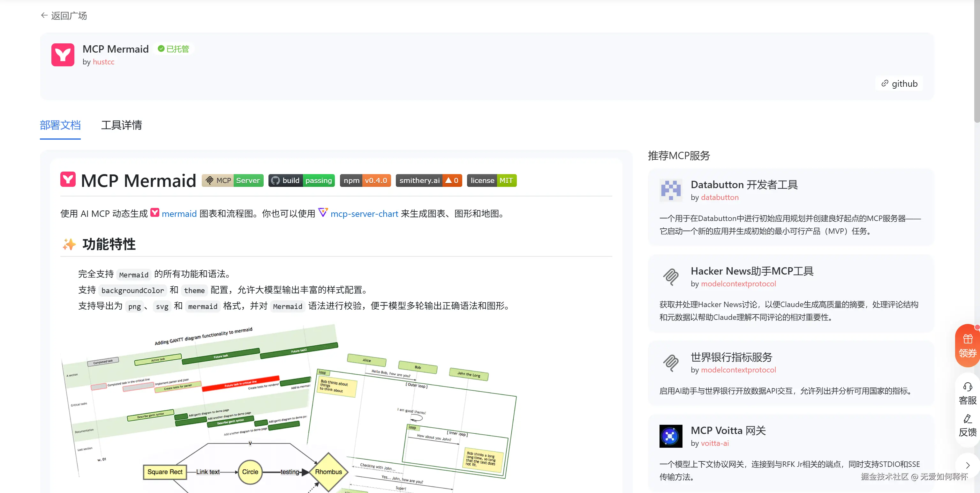Click the hustcc author link
Viewport: 980px width, 493px height.
pos(103,62)
